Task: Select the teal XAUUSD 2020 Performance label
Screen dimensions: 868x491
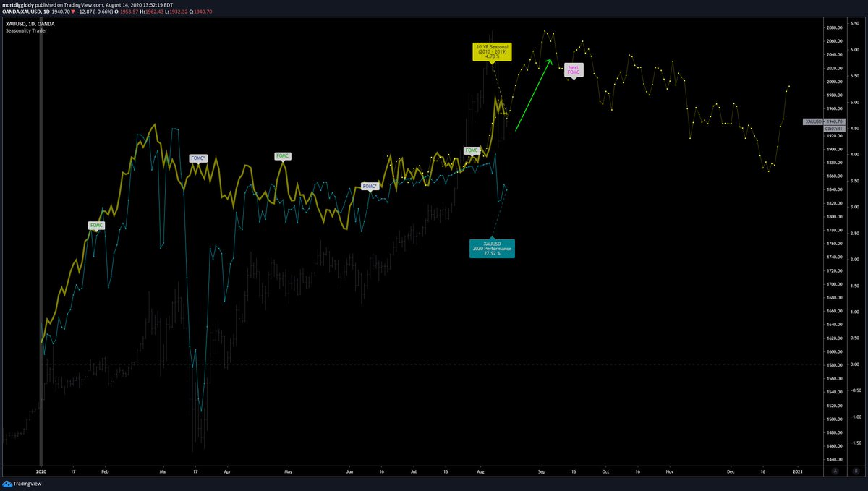Action: point(492,248)
